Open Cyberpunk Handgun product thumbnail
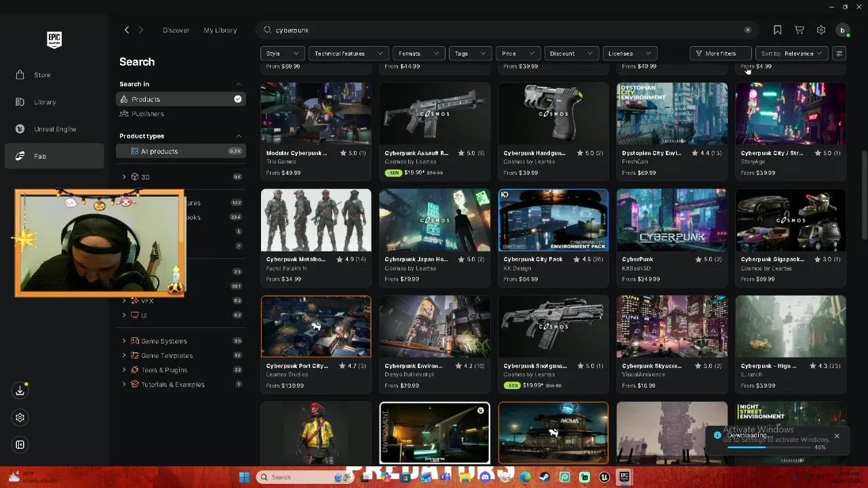The height and width of the screenshot is (488, 868). tap(553, 114)
